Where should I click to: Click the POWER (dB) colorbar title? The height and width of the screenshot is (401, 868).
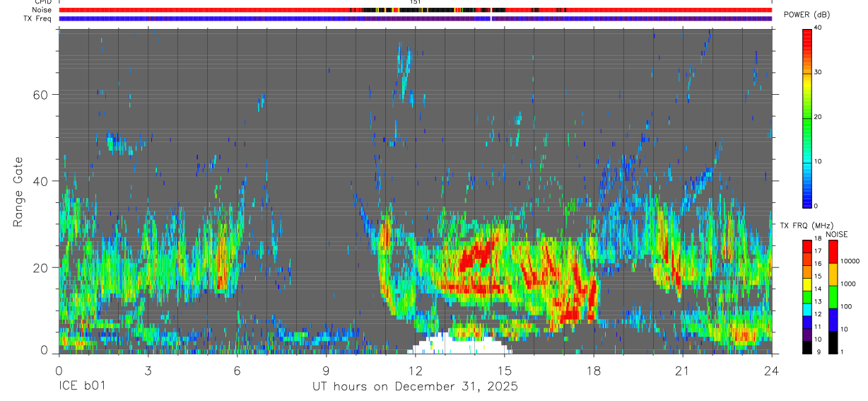pyautogui.click(x=807, y=15)
